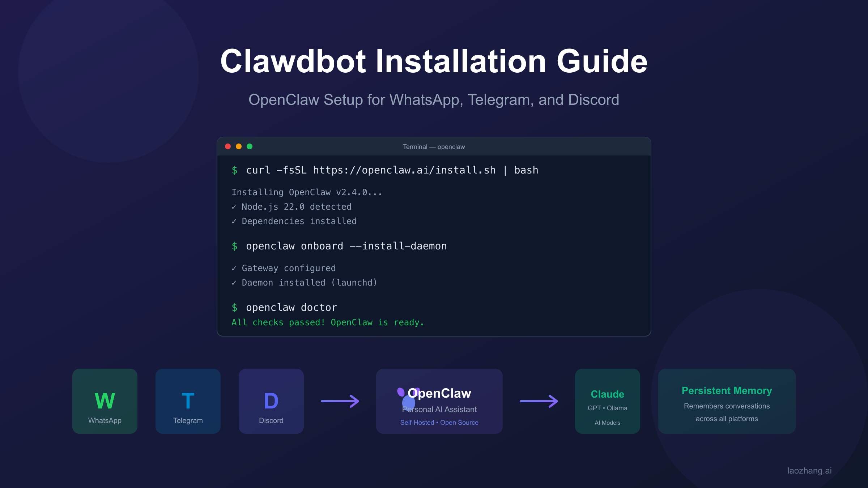Click the red terminal traffic light
868x488 pixels.
[228, 146]
